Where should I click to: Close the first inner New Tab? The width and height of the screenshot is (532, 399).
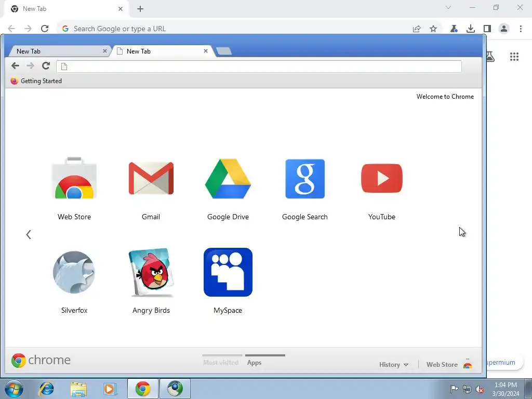tap(105, 51)
